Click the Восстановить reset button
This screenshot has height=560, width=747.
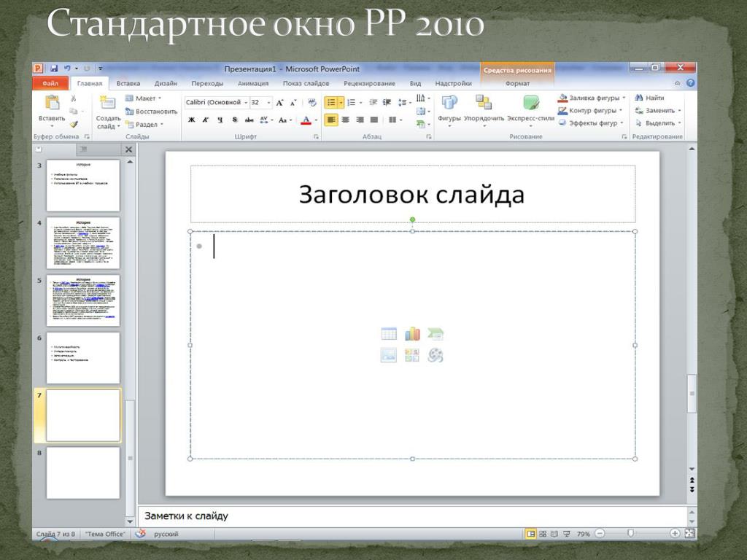point(151,112)
